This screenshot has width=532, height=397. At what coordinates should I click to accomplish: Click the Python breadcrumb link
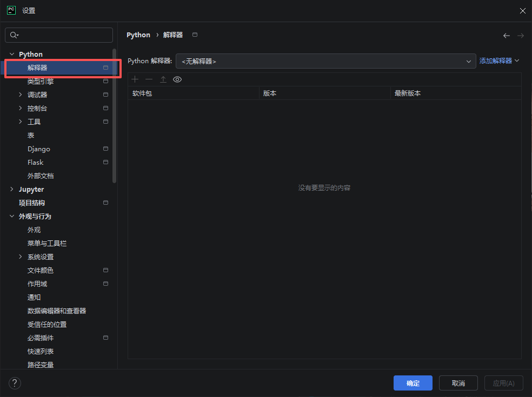[x=138, y=35]
